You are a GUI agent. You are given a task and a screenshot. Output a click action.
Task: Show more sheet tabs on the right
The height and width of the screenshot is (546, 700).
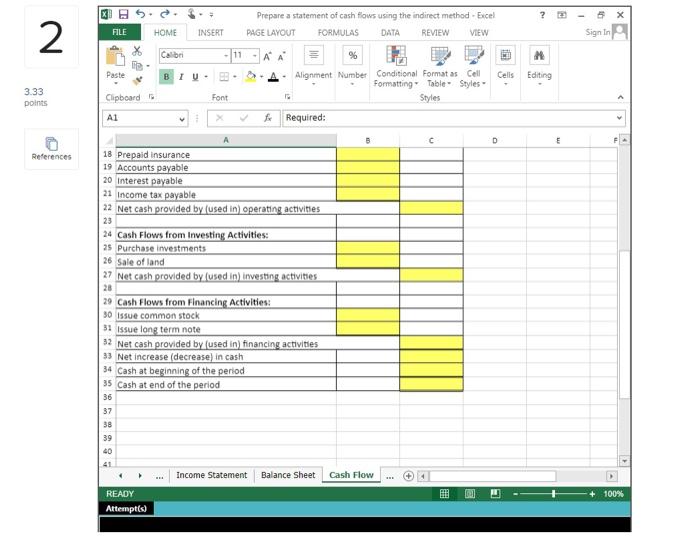click(390, 476)
